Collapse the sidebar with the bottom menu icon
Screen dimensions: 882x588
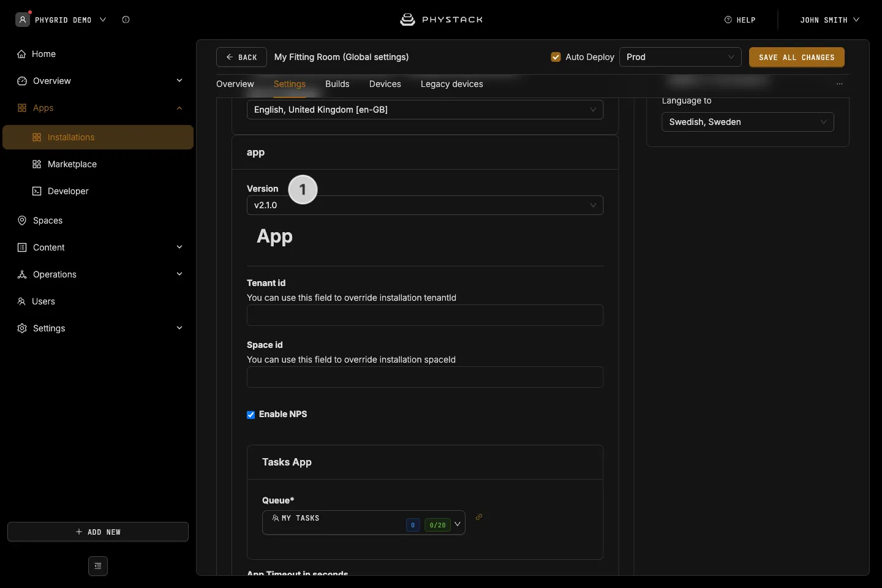point(98,566)
